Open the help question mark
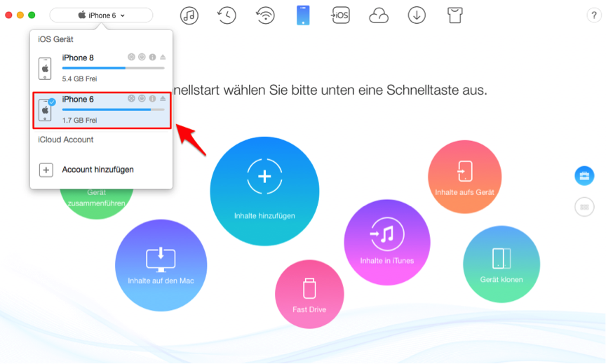606x364 pixels. coord(593,15)
